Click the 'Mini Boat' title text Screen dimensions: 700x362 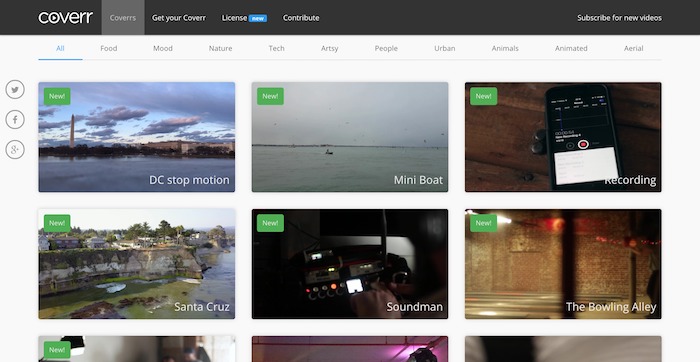418,180
